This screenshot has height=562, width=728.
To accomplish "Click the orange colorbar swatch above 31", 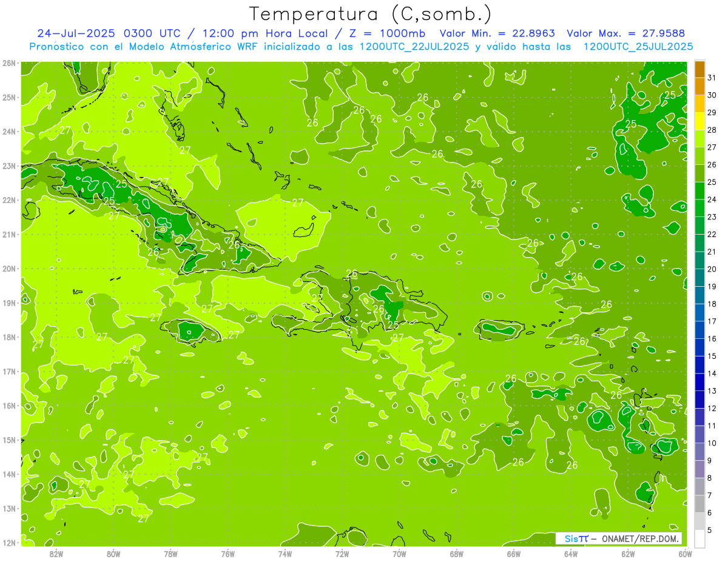I will (699, 69).
